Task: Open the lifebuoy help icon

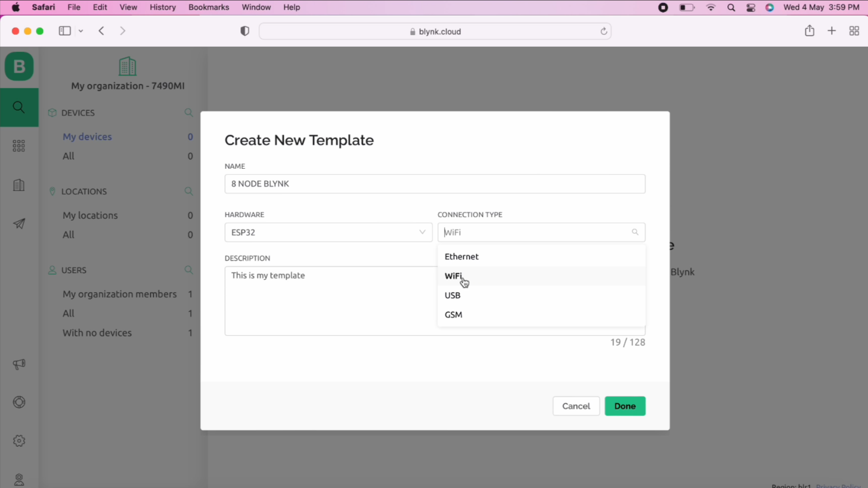Action: click(x=19, y=402)
